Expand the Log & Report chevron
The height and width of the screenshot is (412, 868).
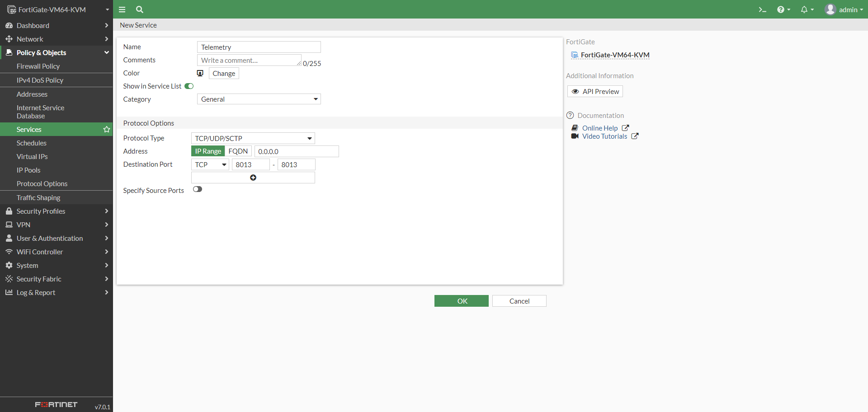coord(107,292)
